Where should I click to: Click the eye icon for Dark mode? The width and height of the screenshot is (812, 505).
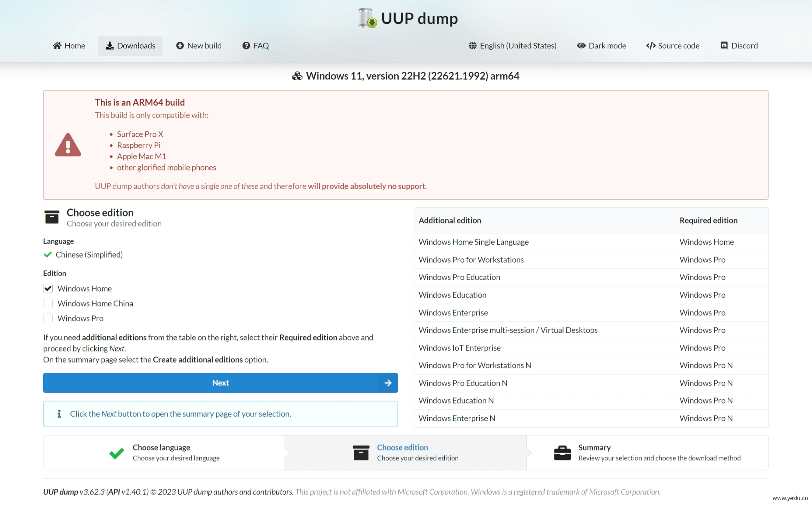[581, 46]
